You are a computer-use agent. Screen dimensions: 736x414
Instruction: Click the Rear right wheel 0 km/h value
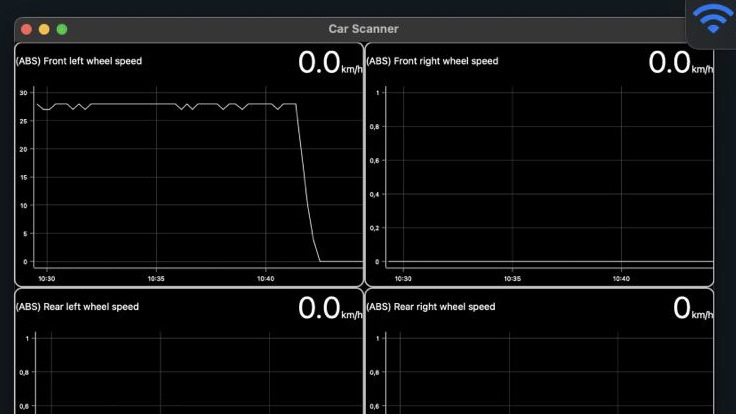click(x=693, y=309)
